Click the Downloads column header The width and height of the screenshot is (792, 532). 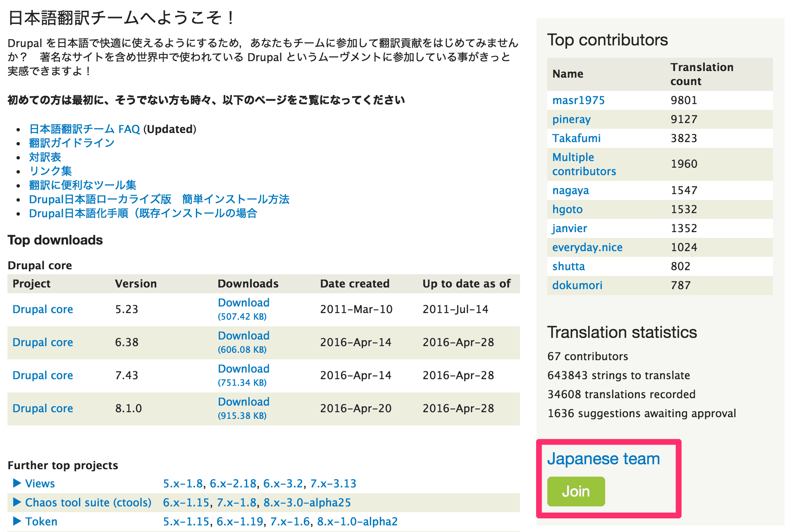coord(248,283)
